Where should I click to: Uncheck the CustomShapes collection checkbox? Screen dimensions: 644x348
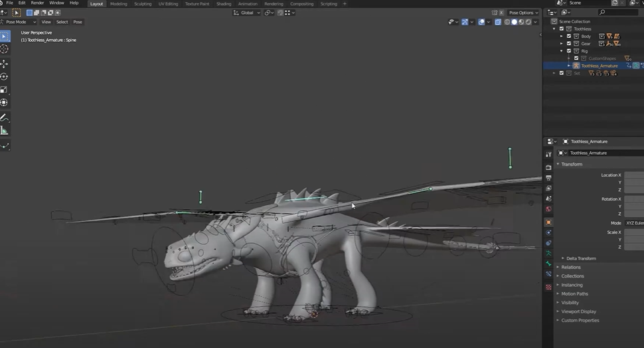coord(576,58)
